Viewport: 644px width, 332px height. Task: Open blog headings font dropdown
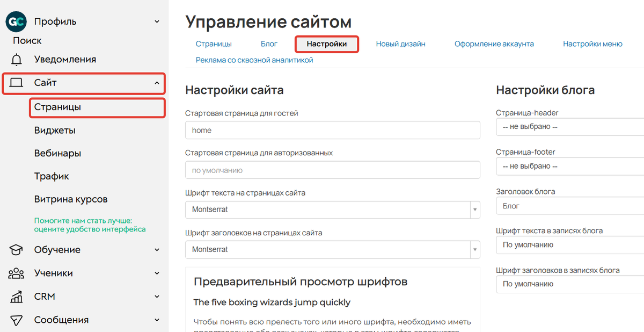570,284
